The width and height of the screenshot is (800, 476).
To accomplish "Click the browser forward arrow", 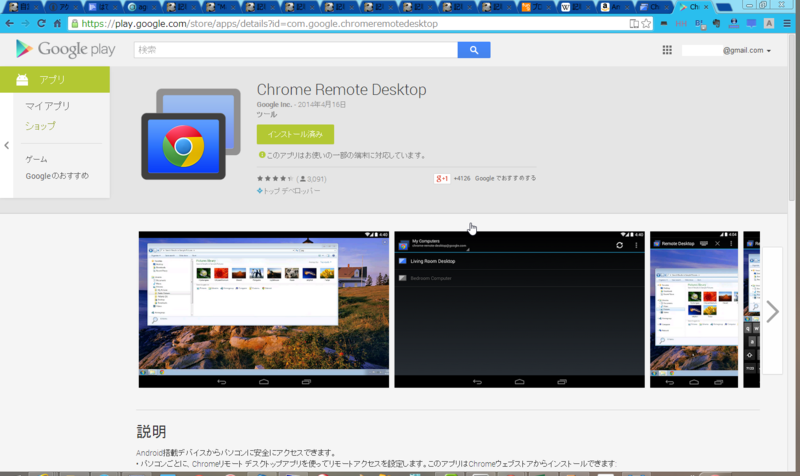I will (26, 23).
